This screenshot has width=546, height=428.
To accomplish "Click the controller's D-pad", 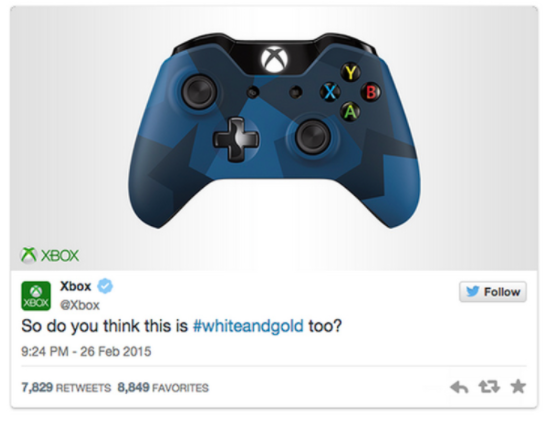I will [x=236, y=139].
